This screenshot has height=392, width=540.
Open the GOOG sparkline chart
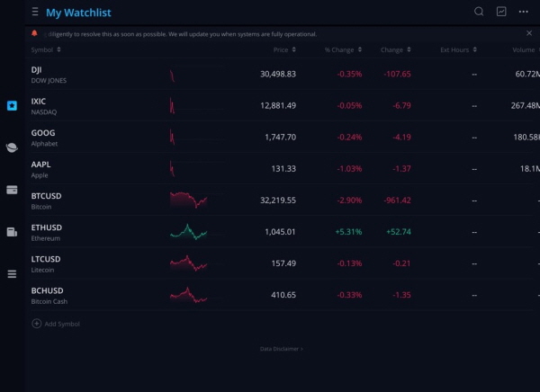tap(197, 137)
